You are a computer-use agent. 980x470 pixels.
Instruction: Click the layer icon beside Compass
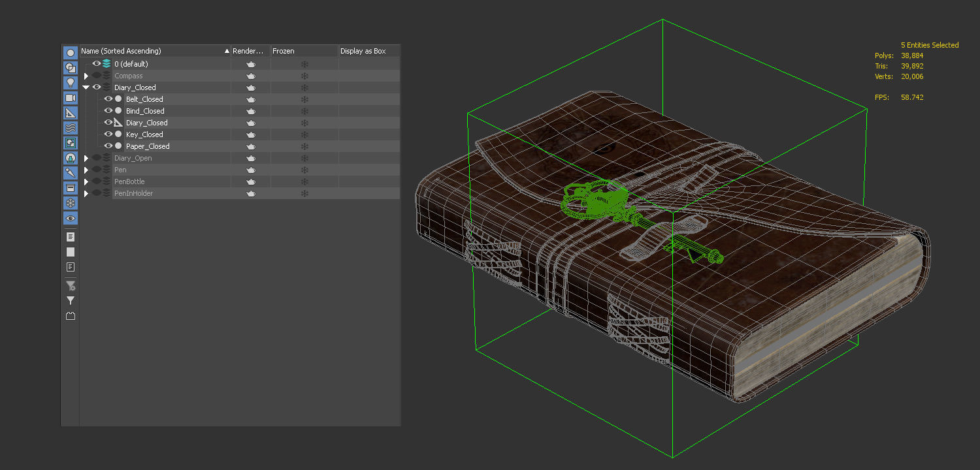(106, 76)
